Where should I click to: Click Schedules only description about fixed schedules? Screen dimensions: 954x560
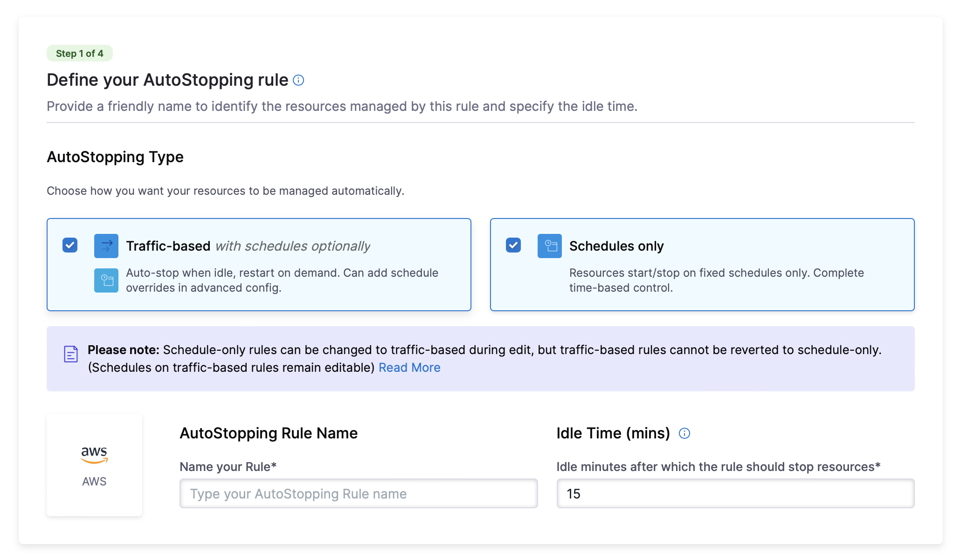pos(716,280)
